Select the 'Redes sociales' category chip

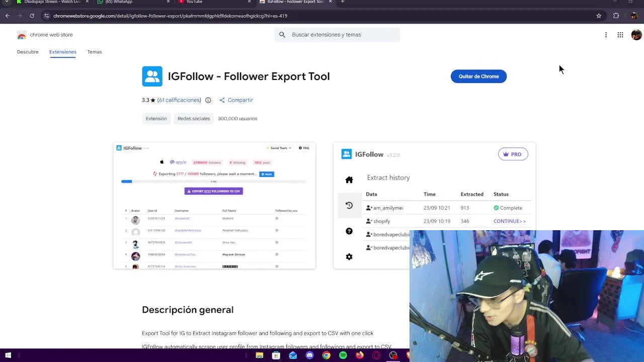point(194,119)
